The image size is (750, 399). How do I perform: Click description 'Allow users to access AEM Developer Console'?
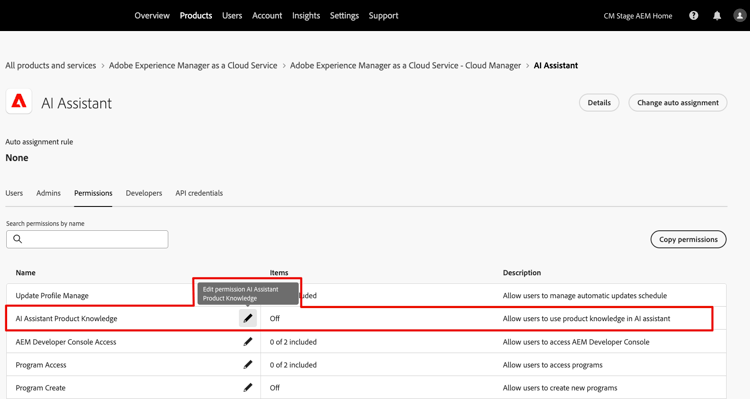point(576,342)
